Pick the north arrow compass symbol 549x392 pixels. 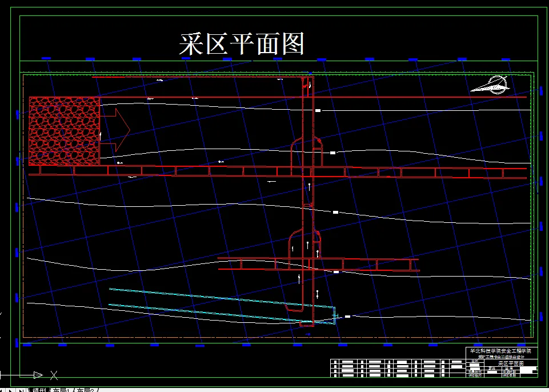tap(491, 85)
